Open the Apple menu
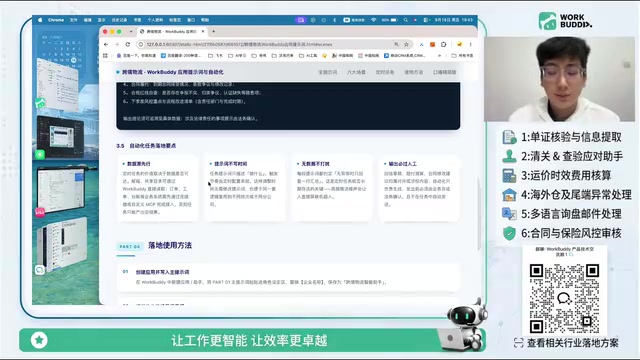This screenshot has height=360, width=640. [40, 20]
